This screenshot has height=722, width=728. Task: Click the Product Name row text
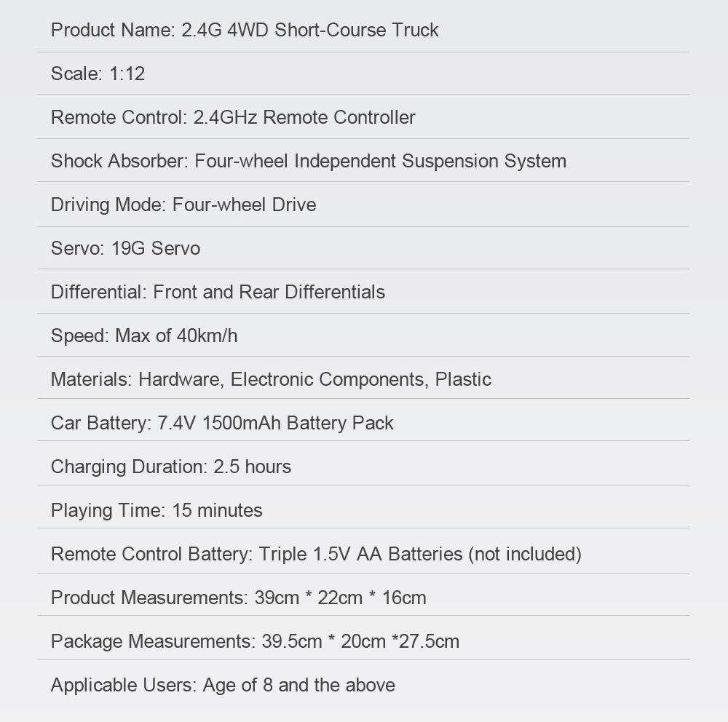click(244, 30)
